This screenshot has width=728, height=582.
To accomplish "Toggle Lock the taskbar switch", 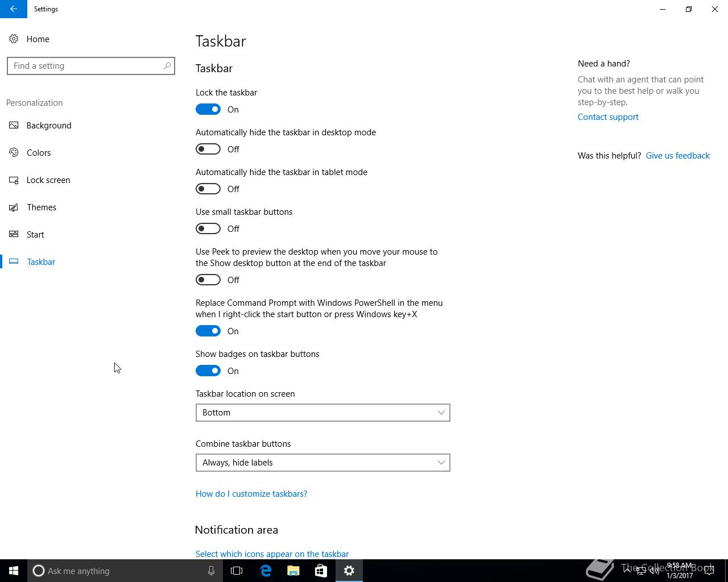I will point(208,109).
